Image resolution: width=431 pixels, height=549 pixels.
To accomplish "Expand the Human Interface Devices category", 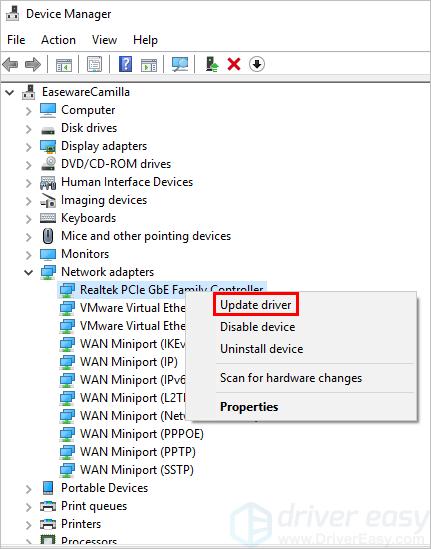I will 29,183.
